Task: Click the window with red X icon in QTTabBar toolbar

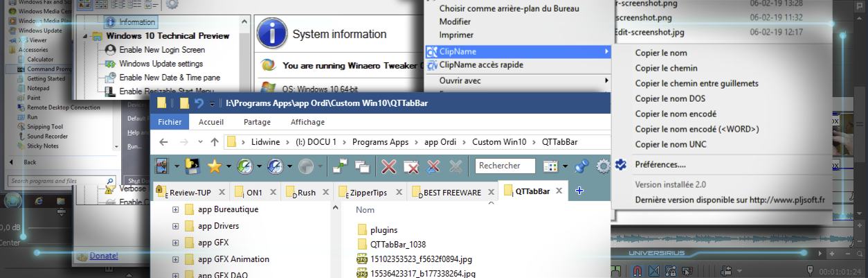Action: 411,166
